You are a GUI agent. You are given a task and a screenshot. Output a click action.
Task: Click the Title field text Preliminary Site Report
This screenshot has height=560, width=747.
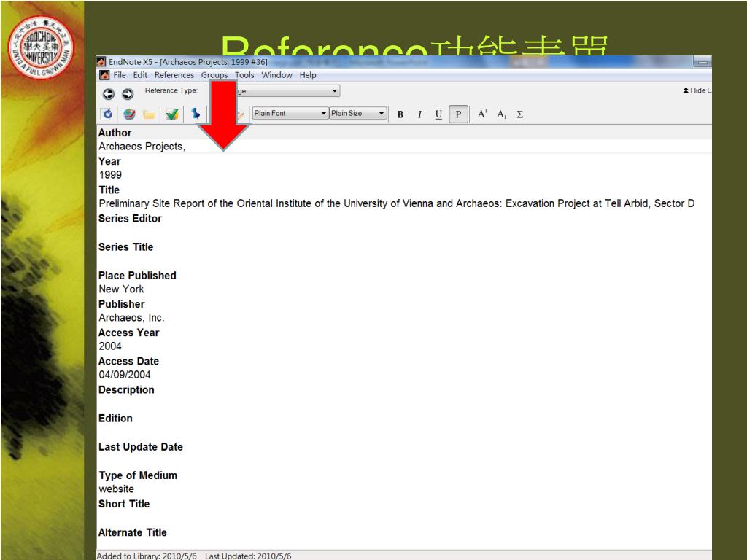coord(396,203)
